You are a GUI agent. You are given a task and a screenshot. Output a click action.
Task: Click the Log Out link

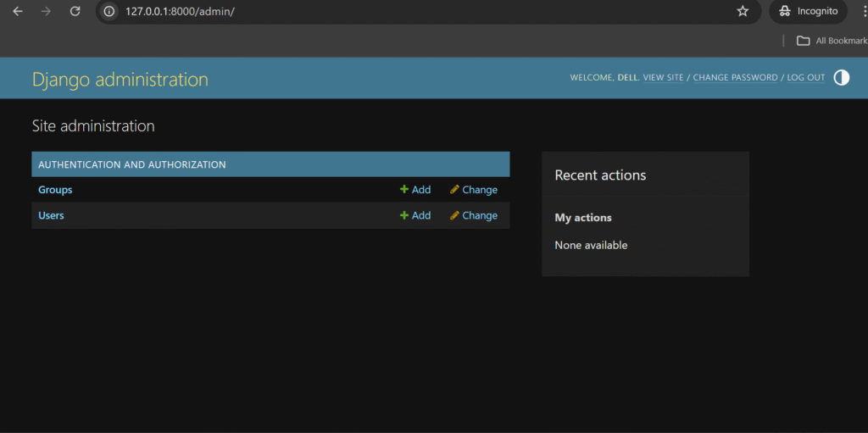point(806,77)
